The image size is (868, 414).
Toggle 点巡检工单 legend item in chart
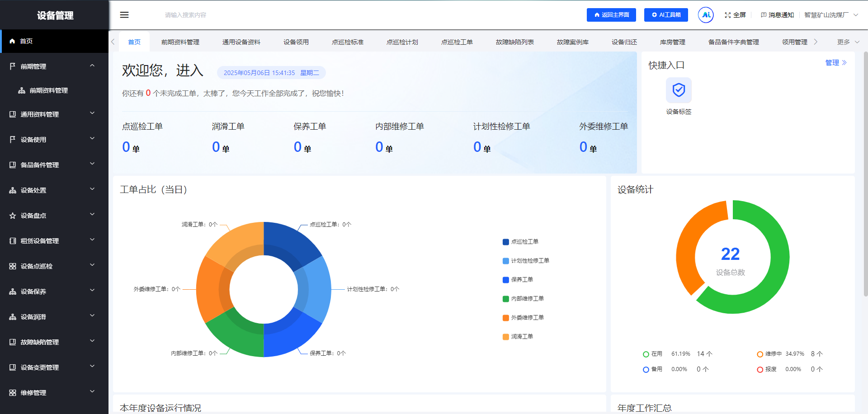[x=520, y=242]
